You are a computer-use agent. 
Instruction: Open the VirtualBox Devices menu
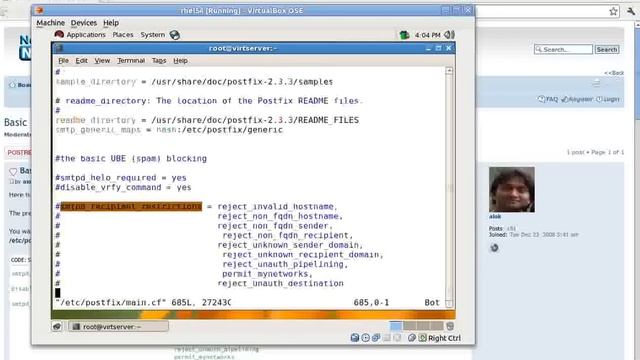point(84,23)
